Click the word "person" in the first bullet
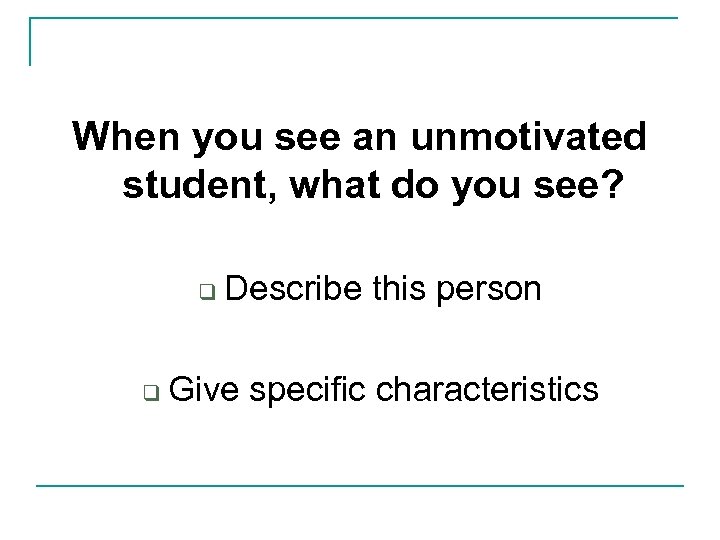This screenshot has width=720, height=540. [494, 291]
